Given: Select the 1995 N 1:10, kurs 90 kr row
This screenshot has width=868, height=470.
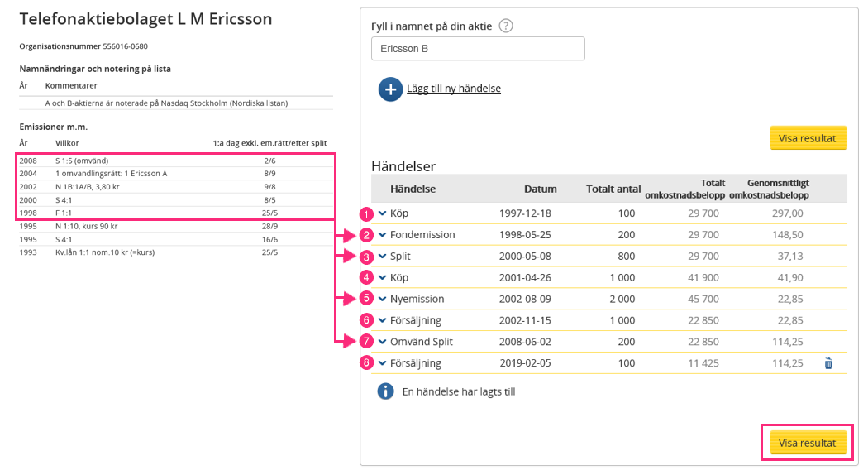Looking at the screenshot, I should [175, 226].
